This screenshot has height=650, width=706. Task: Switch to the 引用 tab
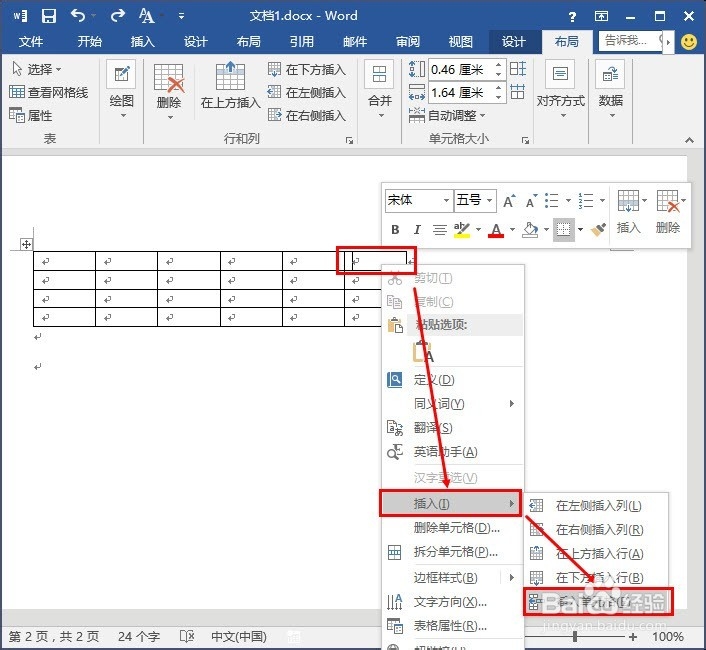pos(302,42)
